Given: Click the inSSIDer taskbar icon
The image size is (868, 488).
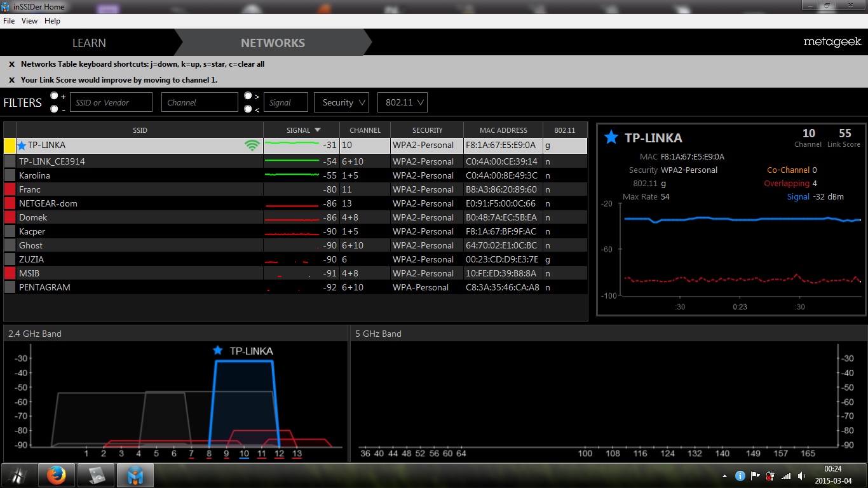Looking at the screenshot, I should (x=135, y=475).
